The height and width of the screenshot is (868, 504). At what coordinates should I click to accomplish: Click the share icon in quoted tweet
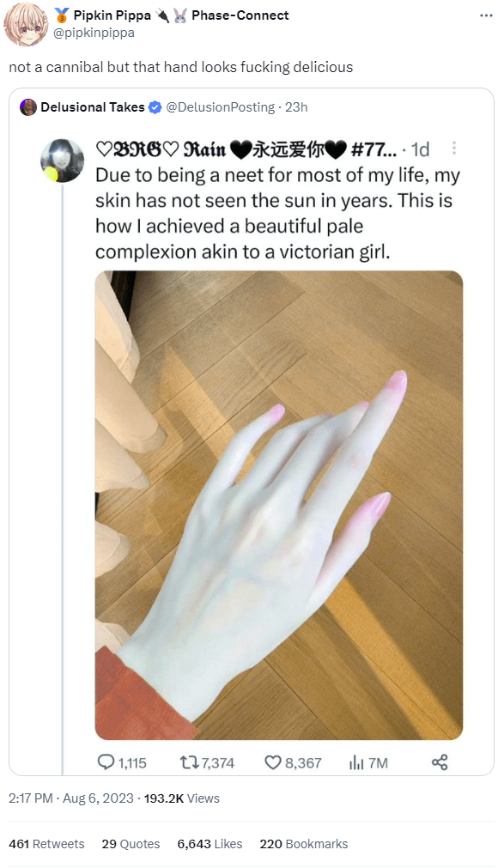[440, 762]
